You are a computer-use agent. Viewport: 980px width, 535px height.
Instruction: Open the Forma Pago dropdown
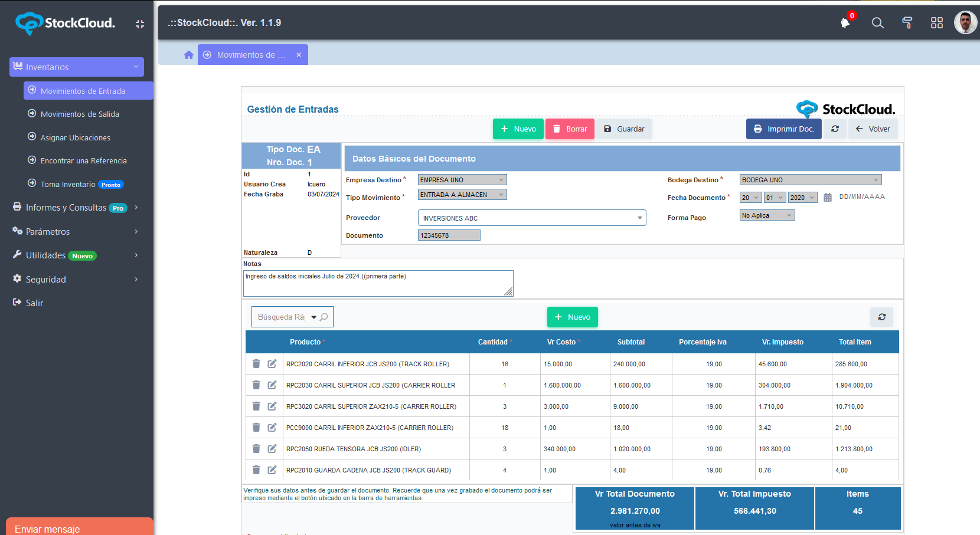coord(766,215)
